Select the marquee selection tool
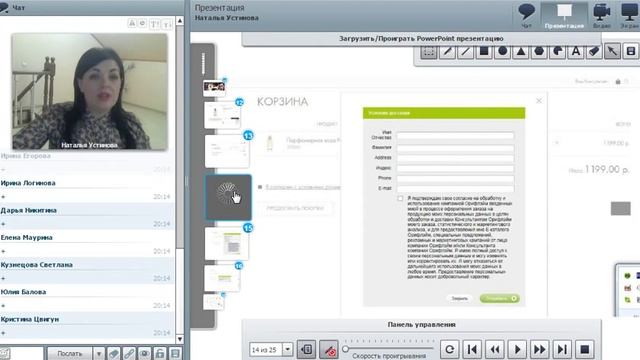The height and width of the screenshot is (360, 640). coord(429,52)
